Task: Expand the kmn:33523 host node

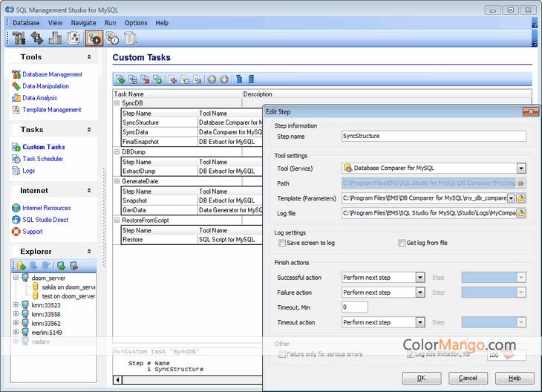Action: [x=16, y=305]
